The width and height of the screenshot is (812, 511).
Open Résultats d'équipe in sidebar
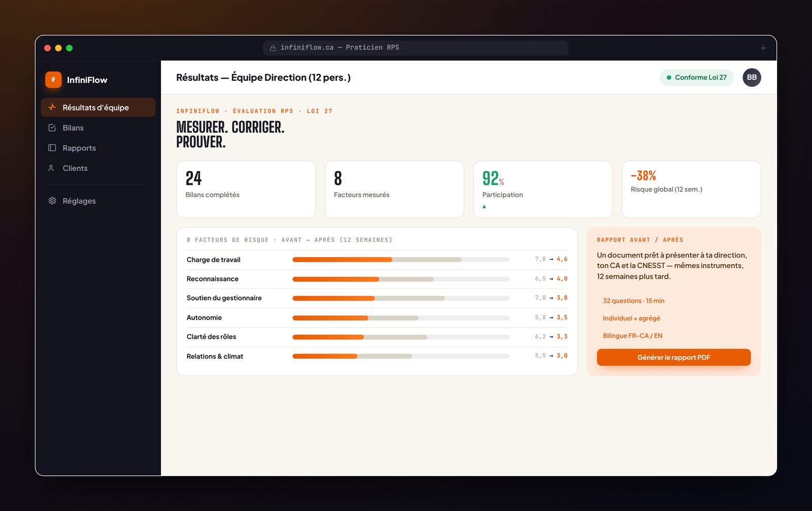click(x=98, y=107)
